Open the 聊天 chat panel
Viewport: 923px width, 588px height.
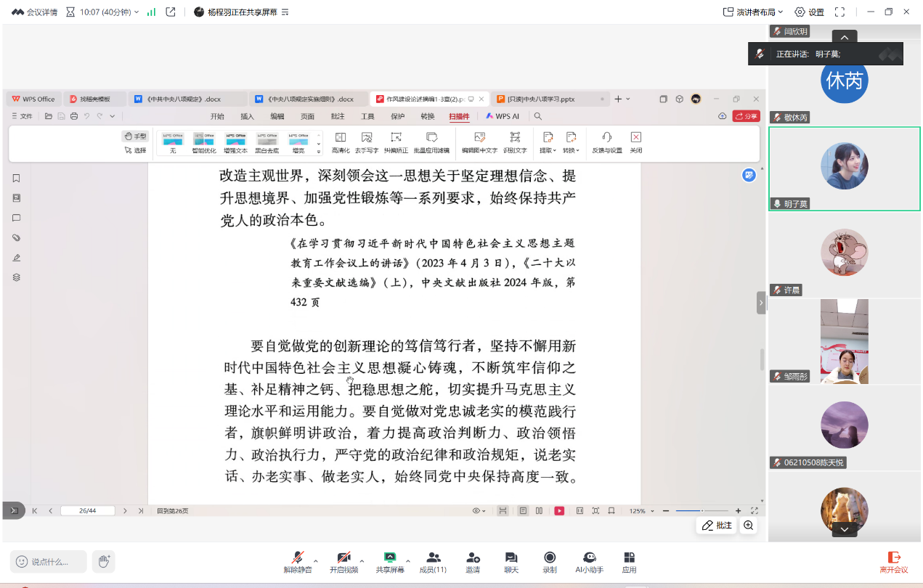[511, 562]
